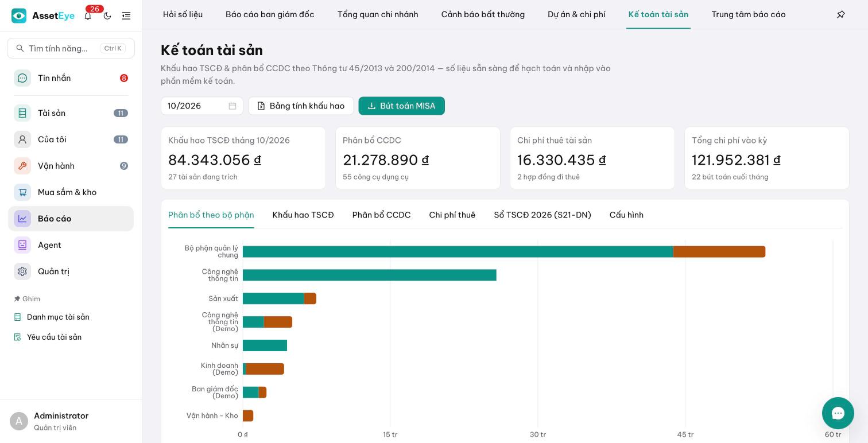Click the Khấu hao TSCĐ tháng 10/2026 card
The width and height of the screenshot is (868, 443).
pyautogui.click(x=243, y=158)
